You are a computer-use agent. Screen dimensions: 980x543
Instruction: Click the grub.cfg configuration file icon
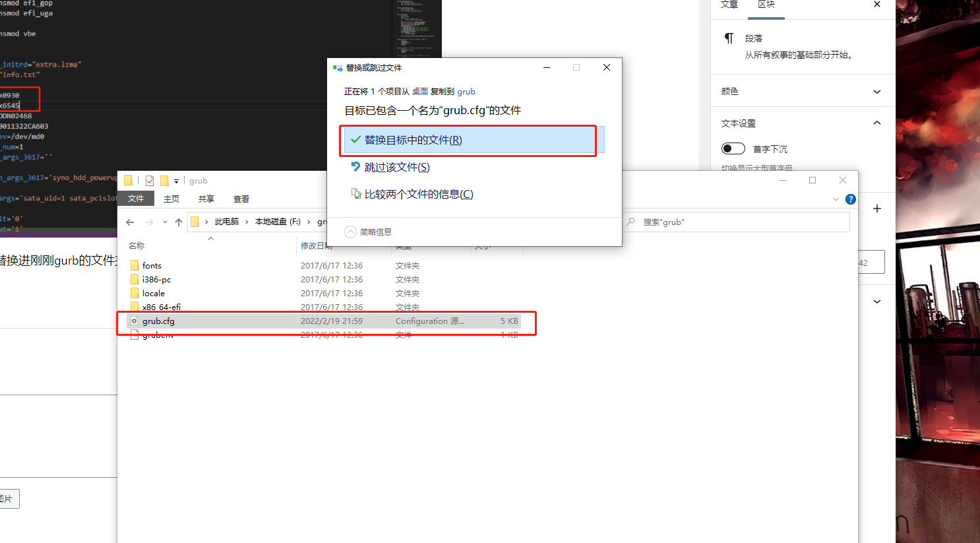click(135, 321)
